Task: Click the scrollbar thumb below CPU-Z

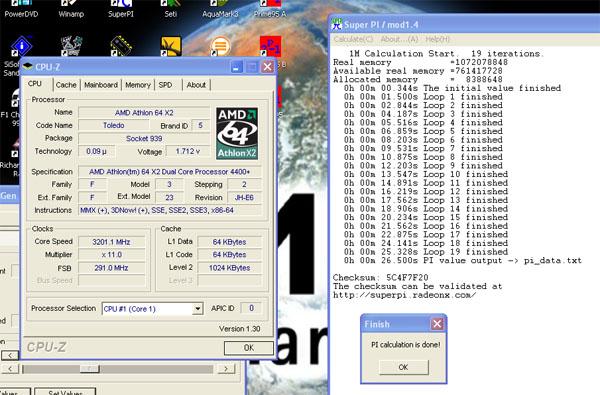Action: (x=89, y=369)
